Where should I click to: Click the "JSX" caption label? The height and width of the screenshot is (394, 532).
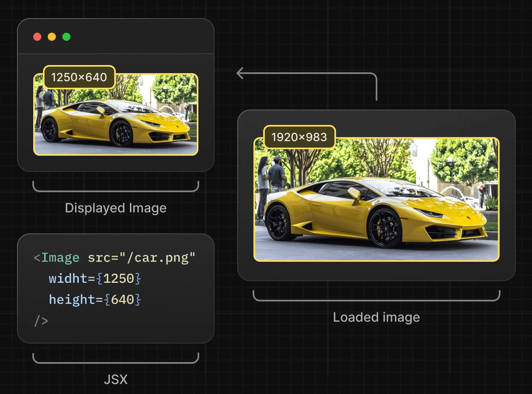coord(116,379)
